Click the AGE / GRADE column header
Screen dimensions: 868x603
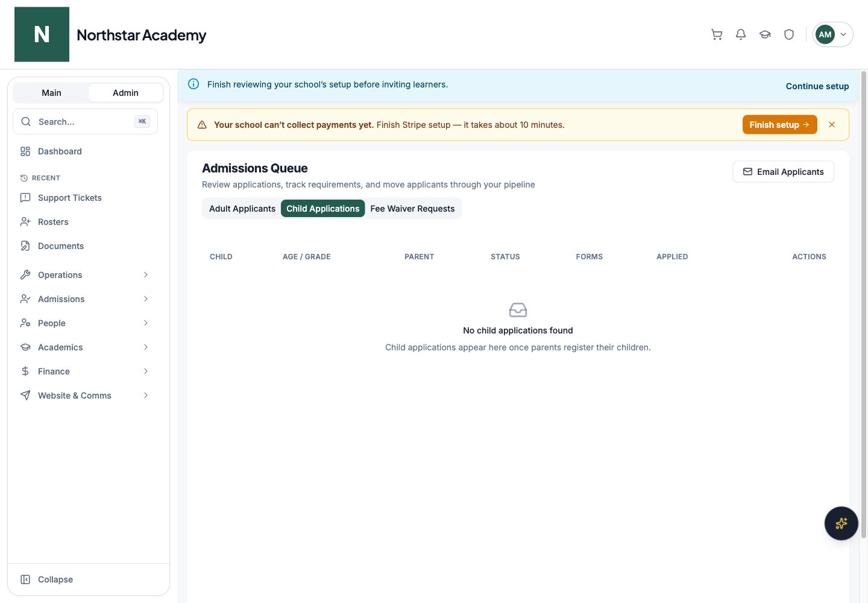307,257
